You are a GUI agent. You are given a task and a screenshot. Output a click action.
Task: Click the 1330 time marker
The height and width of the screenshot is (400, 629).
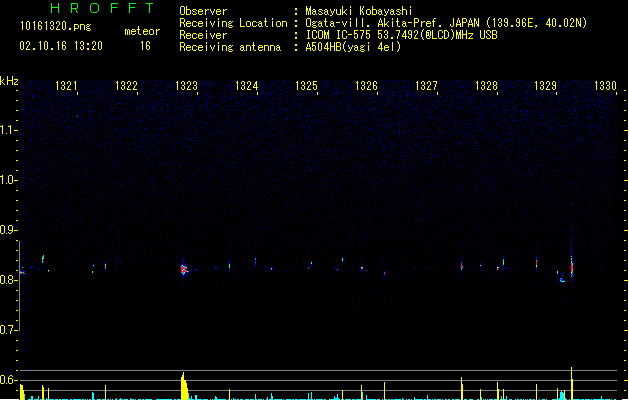coord(605,86)
